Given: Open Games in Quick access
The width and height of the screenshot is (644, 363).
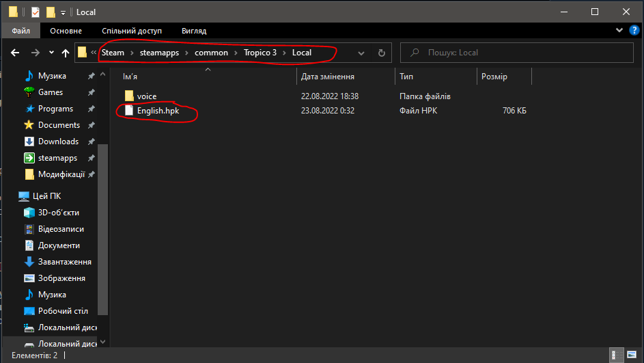Looking at the screenshot, I should click(51, 92).
